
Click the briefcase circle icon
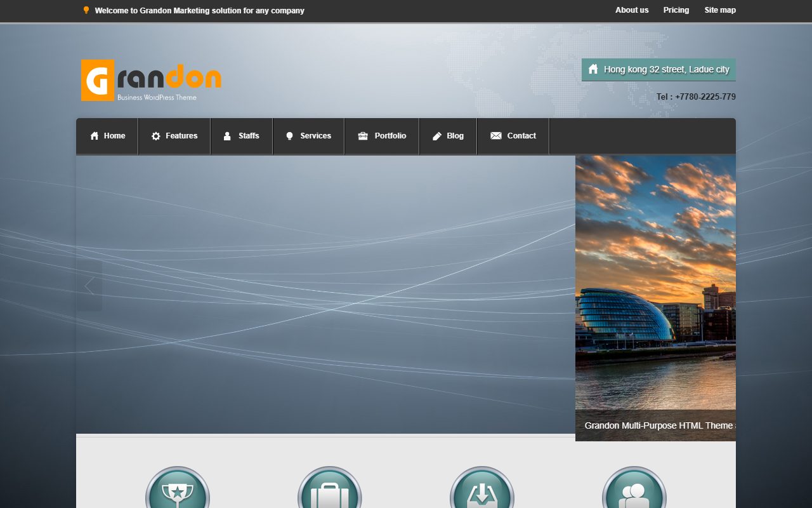[x=330, y=488]
